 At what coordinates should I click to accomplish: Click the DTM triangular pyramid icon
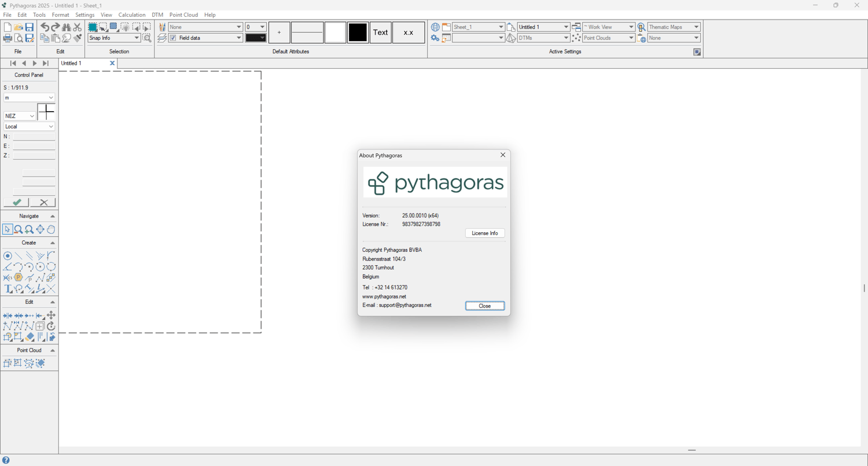[511, 38]
